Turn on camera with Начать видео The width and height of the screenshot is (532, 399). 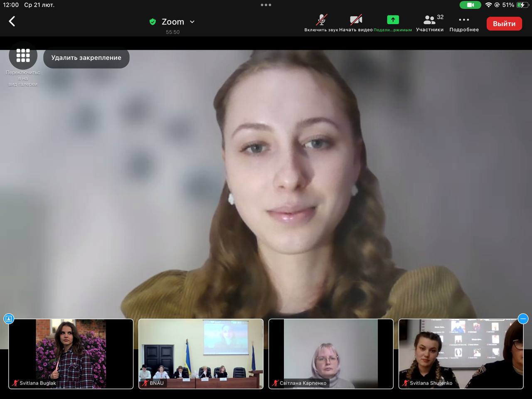point(356,23)
